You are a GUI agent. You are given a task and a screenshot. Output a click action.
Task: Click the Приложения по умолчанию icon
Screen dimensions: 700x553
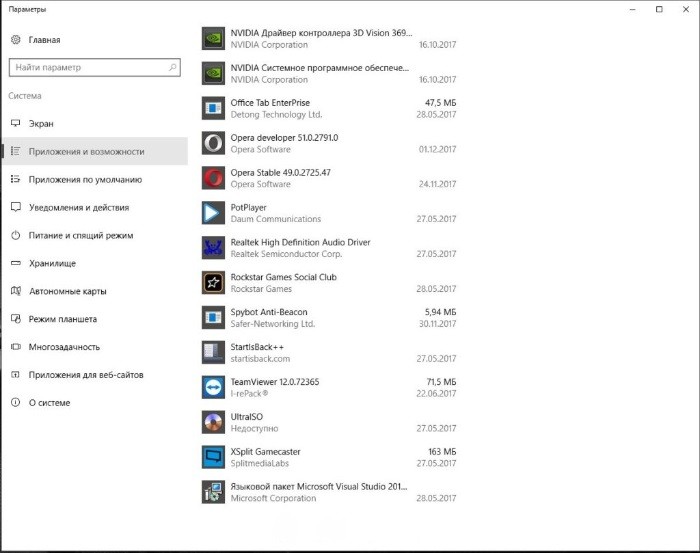tap(16, 179)
